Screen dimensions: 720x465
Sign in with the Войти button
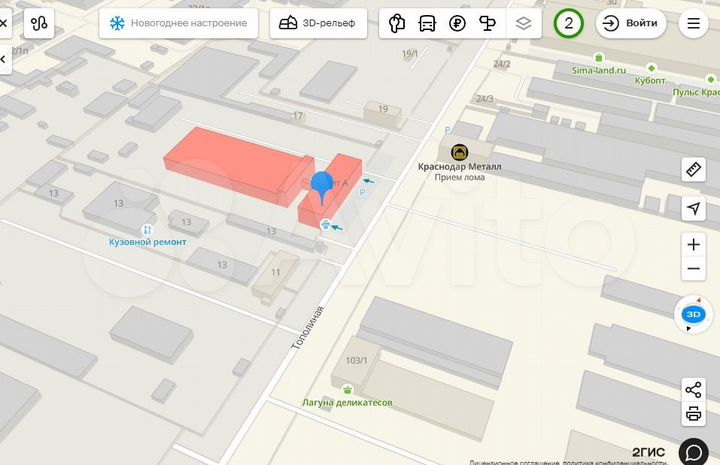631,23
